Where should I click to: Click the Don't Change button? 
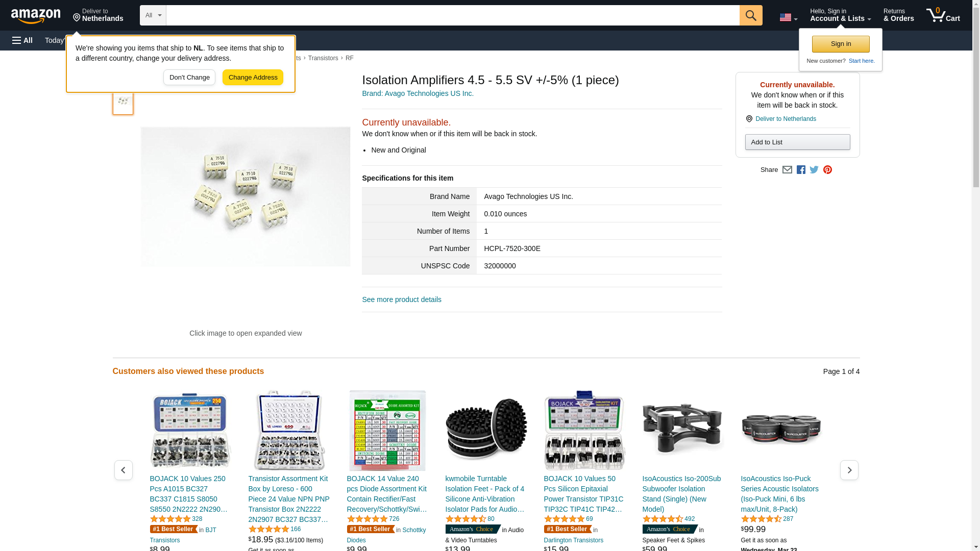pos(189,78)
